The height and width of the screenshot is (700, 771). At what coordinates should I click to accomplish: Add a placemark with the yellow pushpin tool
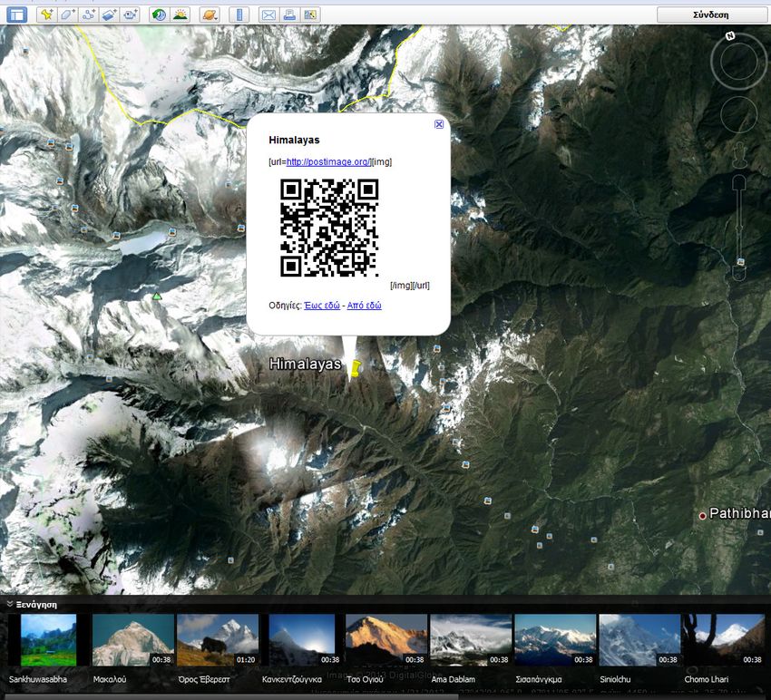(46, 15)
